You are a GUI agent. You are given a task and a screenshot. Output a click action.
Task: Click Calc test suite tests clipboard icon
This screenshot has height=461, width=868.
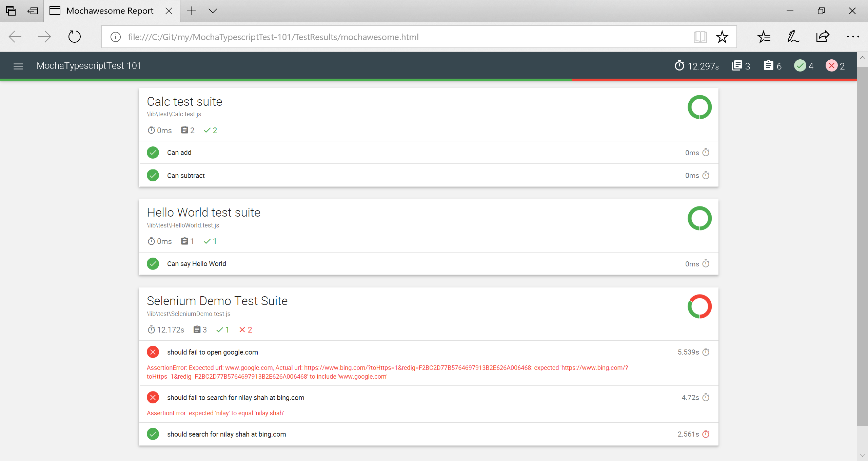pos(184,130)
